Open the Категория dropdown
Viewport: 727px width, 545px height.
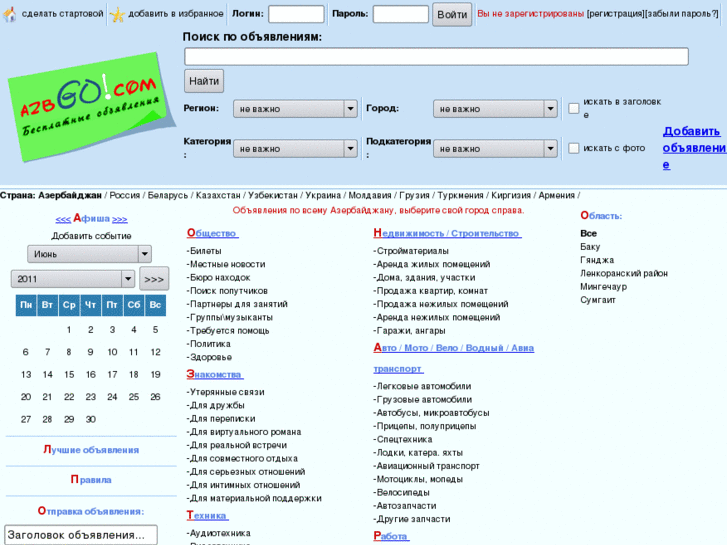point(295,148)
